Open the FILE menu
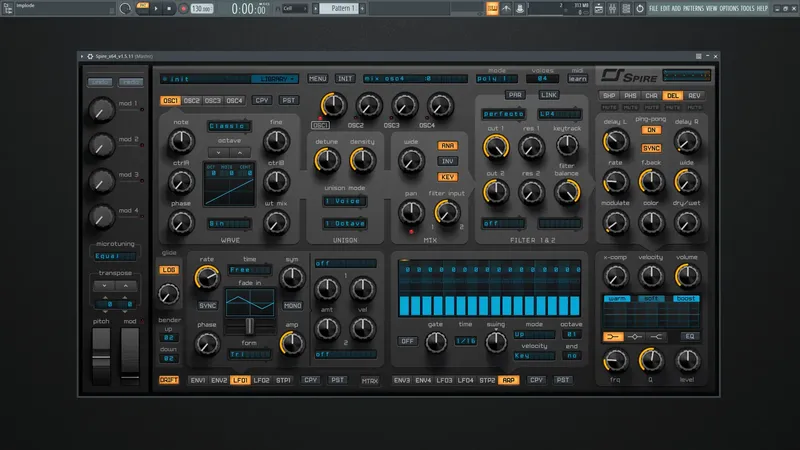800x450 pixels. click(653, 9)
